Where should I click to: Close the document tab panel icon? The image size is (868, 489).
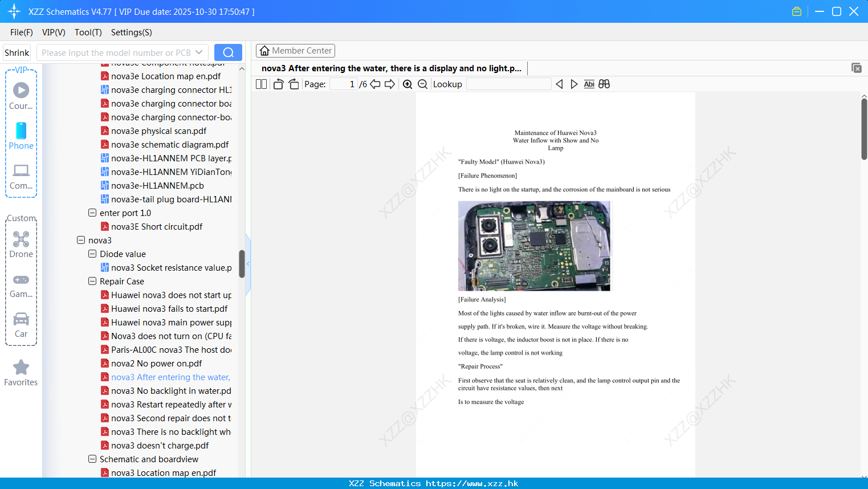pos(857,68)
